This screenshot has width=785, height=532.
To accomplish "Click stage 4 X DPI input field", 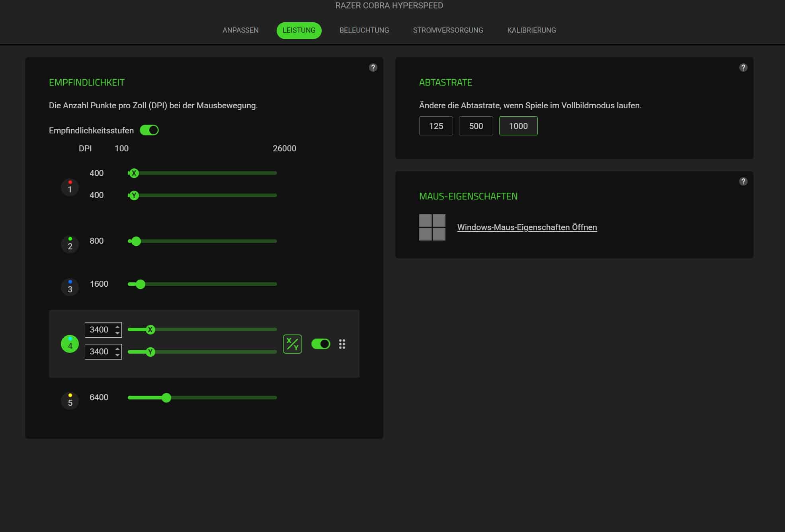I will click(99, 330).
